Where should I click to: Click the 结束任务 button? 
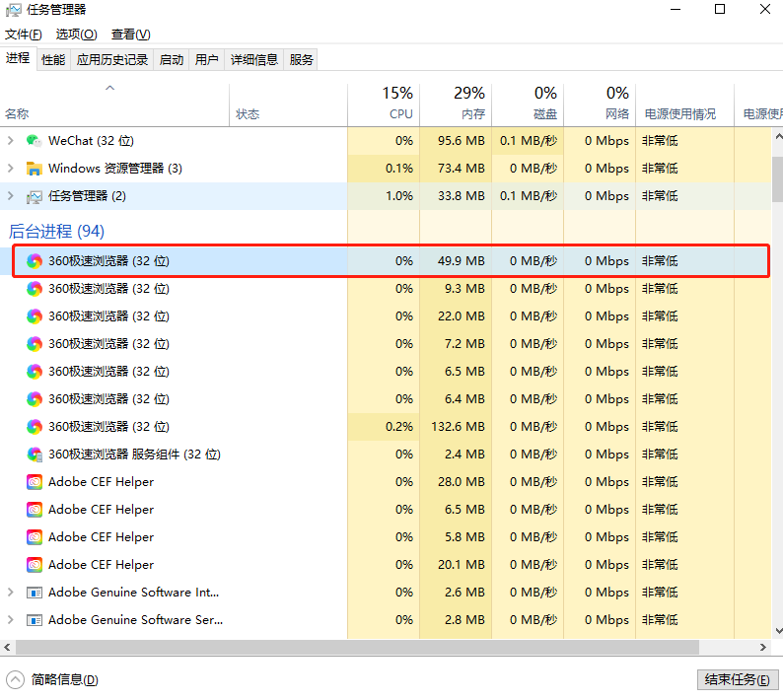(x=738, y=679)
